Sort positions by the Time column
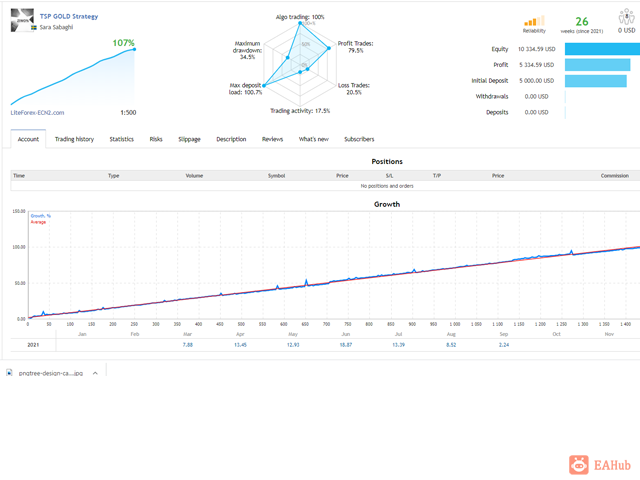This screenshot has height=480, width=640. coord(19,176)
